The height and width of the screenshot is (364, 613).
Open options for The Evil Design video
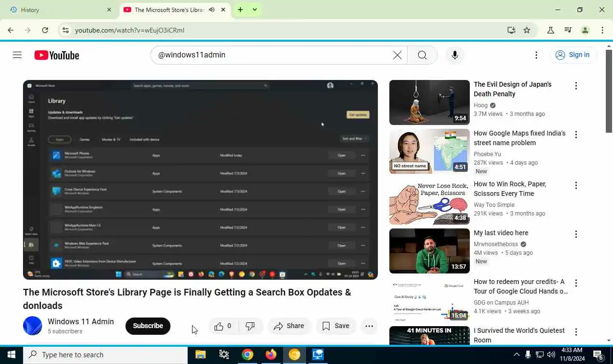coord(576,86)
